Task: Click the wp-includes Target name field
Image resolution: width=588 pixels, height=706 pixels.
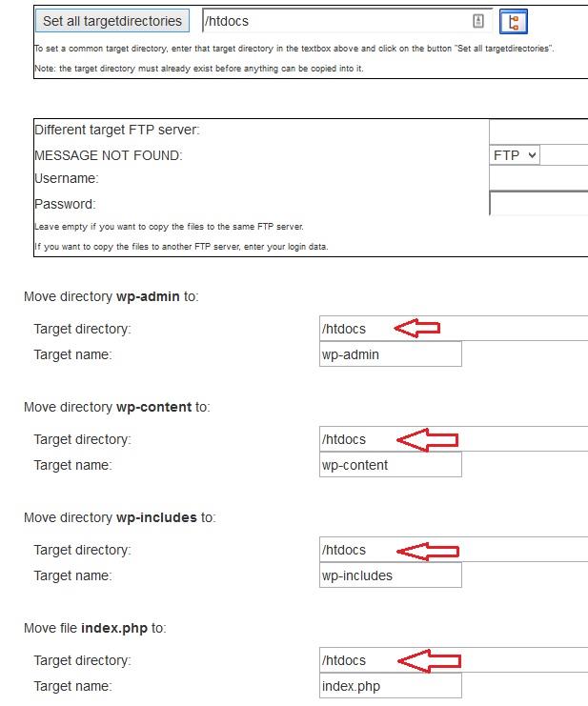Action: coord(391,575)
